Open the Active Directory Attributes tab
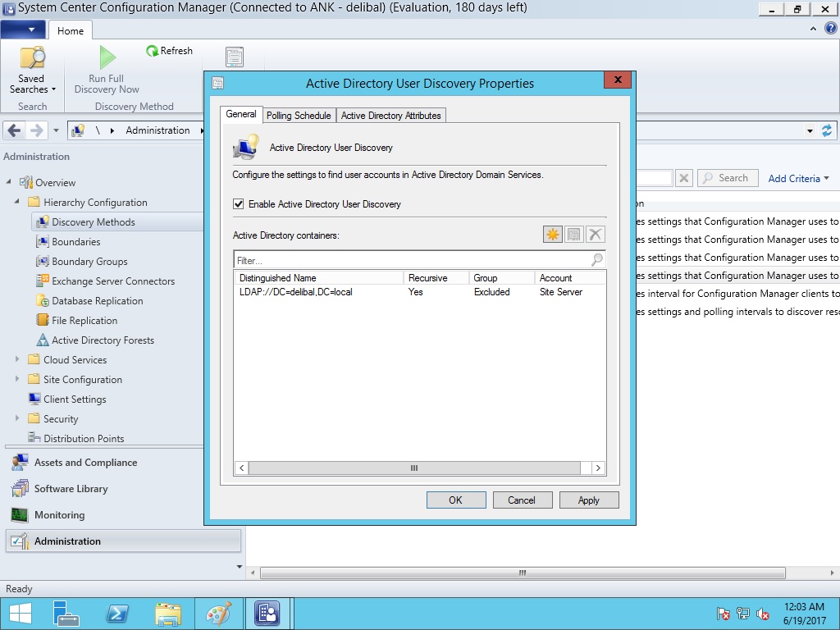 [390, 116]
